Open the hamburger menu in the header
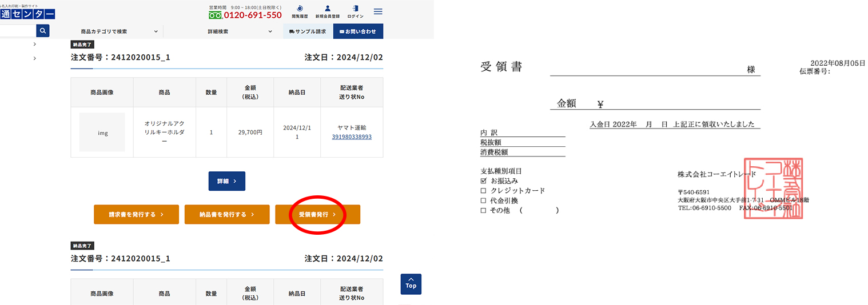This screenshot has height=305, width=868. 378,11
